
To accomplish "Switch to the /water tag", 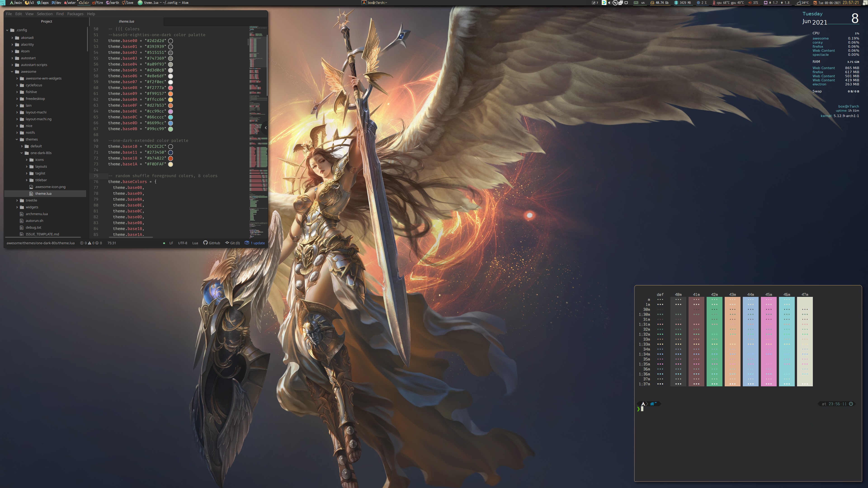I will pos(70,3).
